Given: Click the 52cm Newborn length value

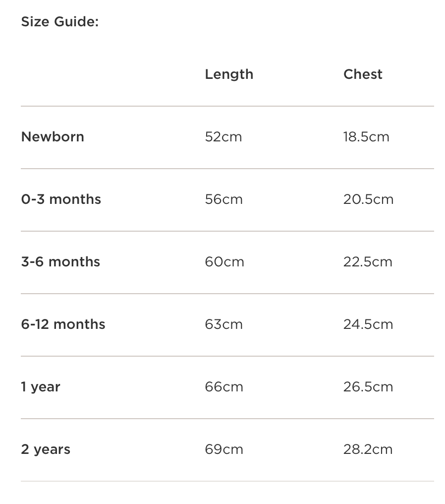Looking at the screenshot, I should click(223, 137).
